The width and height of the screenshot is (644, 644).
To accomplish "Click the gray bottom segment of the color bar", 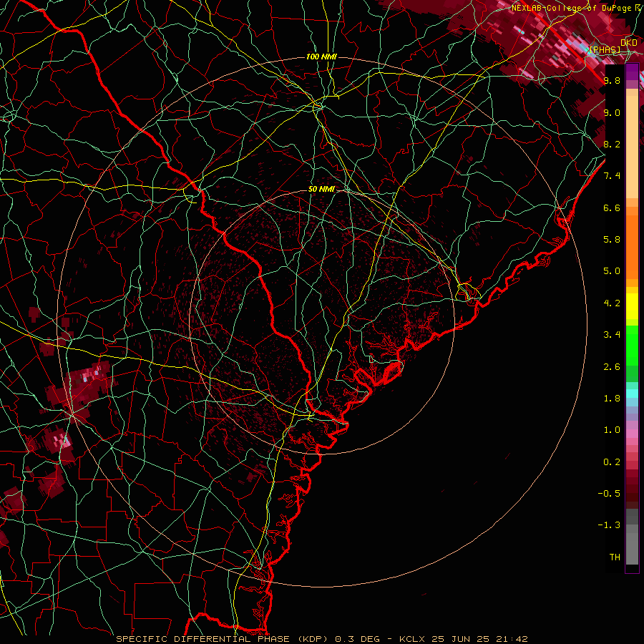I will point(632,548).
